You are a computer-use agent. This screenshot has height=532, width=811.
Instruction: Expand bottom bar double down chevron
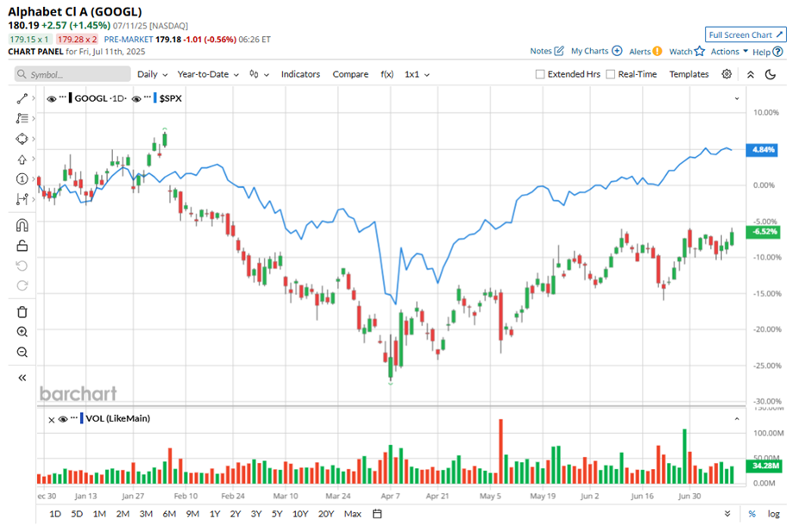pos(727,514)
